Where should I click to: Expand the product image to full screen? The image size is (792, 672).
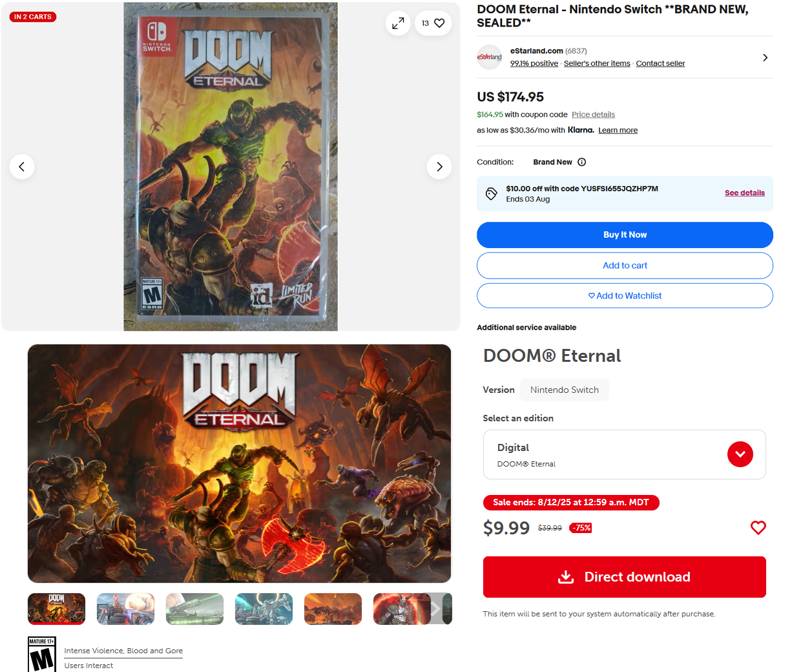[x=398, y=23]
